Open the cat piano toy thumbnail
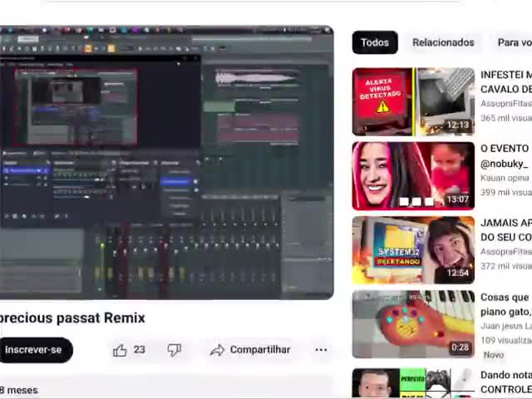Viewport: 532px width, 399px height. [413, 324]
